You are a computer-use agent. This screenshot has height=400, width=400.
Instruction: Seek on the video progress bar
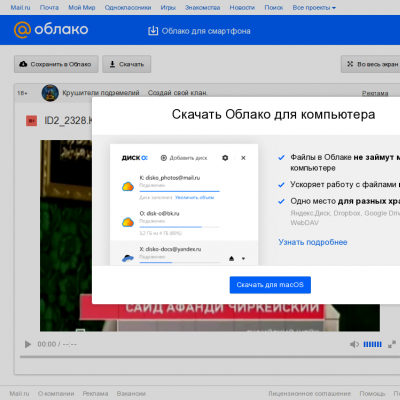click(210, 357)
